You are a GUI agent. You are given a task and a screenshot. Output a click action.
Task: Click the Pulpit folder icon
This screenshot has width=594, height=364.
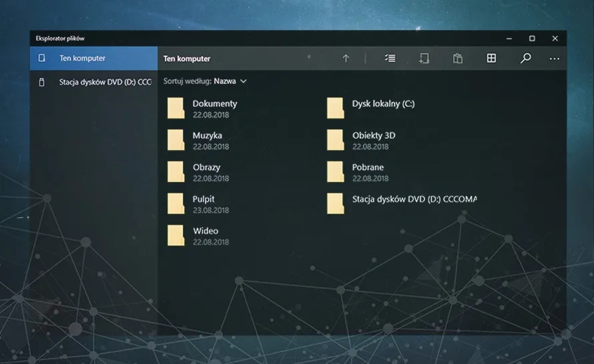(x=176, y=203)
